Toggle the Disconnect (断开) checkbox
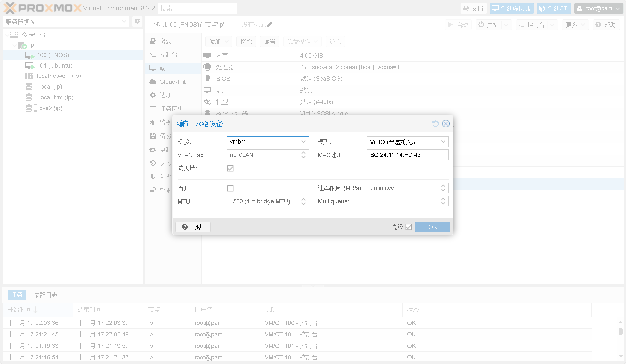Screen dimensions: 626x364 coord(230,188)
